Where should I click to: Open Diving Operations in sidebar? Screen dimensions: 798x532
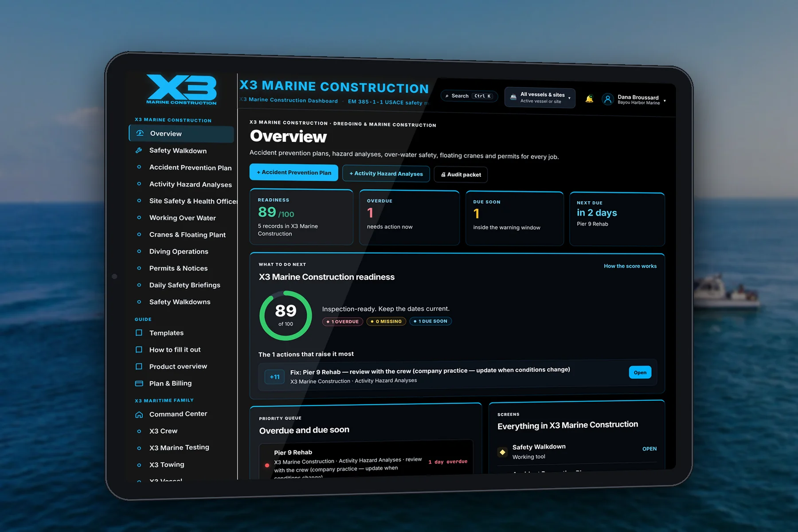coord(179,251)
